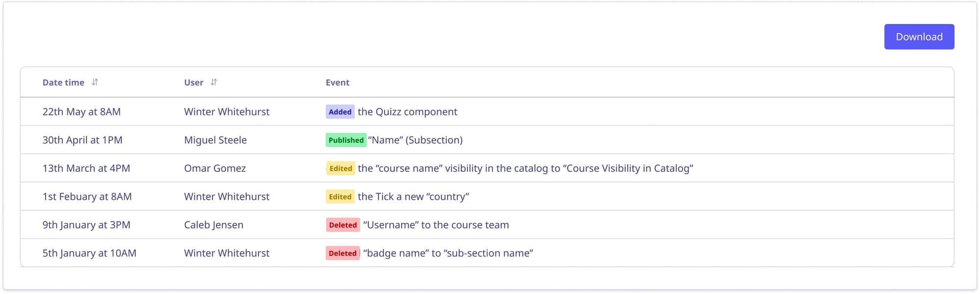
Task: Click the green Published badge
Action: pos(346,140)
